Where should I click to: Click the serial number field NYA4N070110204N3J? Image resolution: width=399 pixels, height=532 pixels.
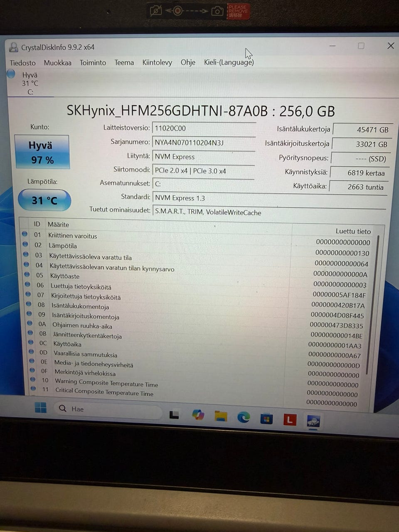(x=204, y=143)
